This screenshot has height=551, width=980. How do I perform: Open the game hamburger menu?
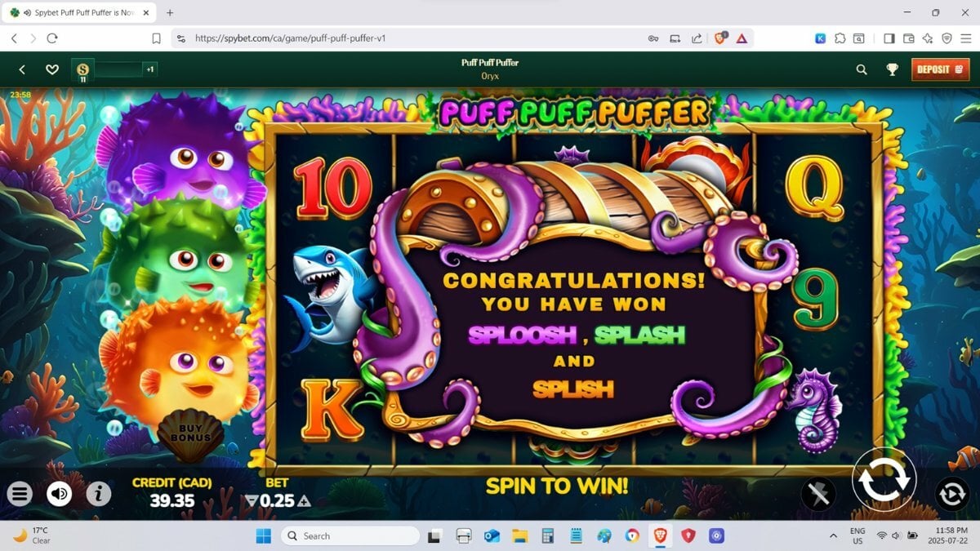20,493
